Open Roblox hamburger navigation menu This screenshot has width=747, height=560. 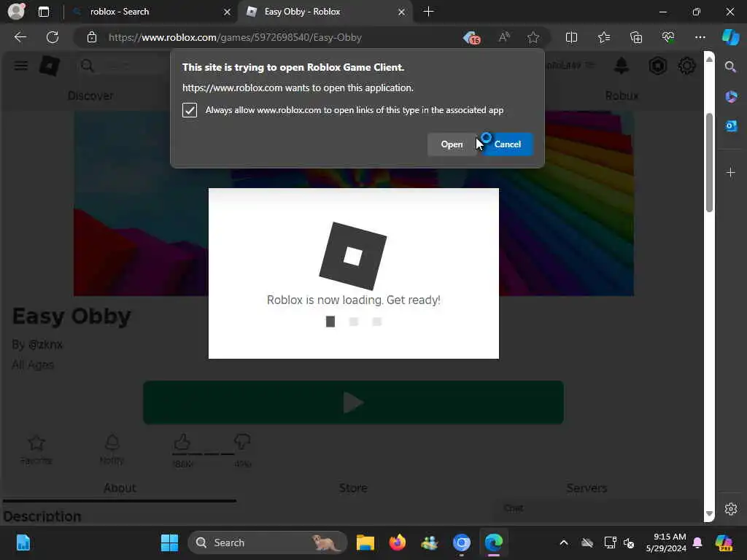[20, 66]
